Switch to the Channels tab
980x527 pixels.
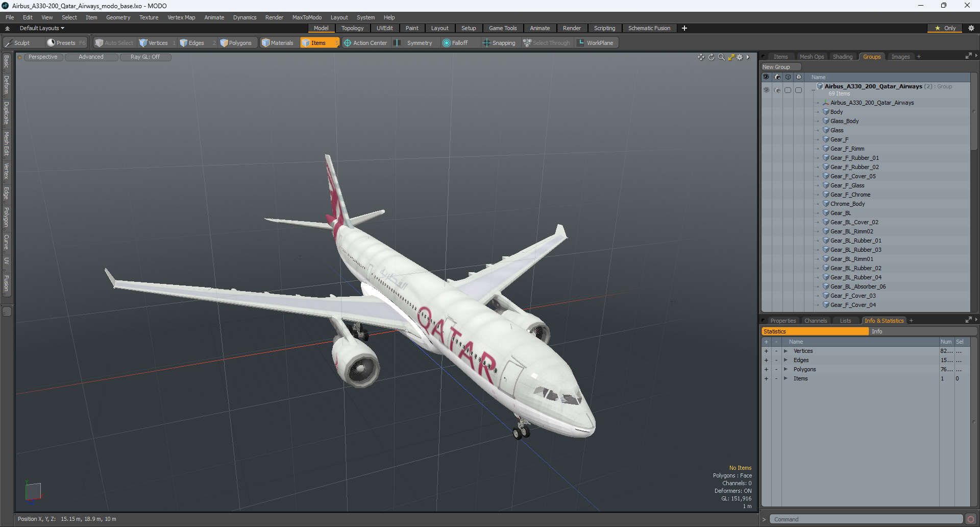[x=815, y=321]
